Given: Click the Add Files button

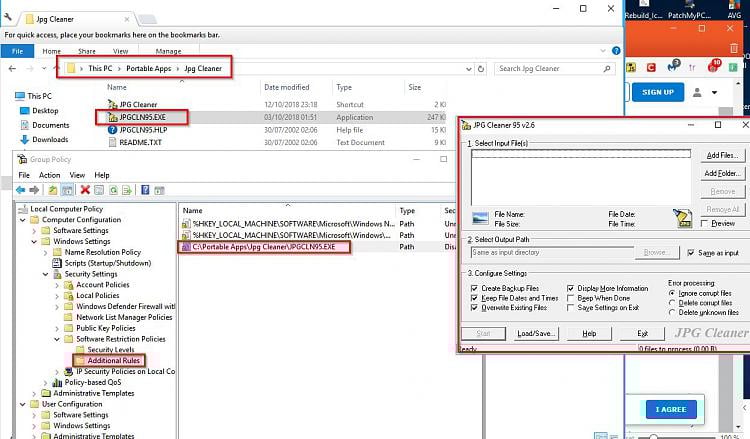Looking at the screenshot, I should click(720, 156).
